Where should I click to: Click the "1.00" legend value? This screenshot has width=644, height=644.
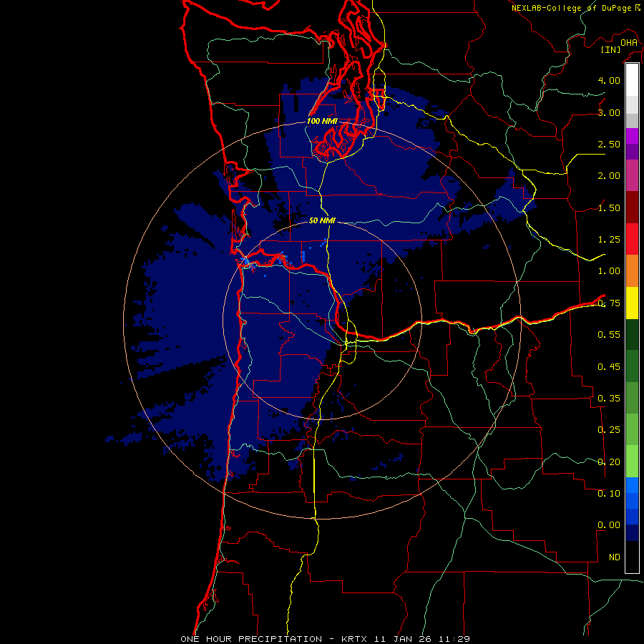[x=609, y=271]
